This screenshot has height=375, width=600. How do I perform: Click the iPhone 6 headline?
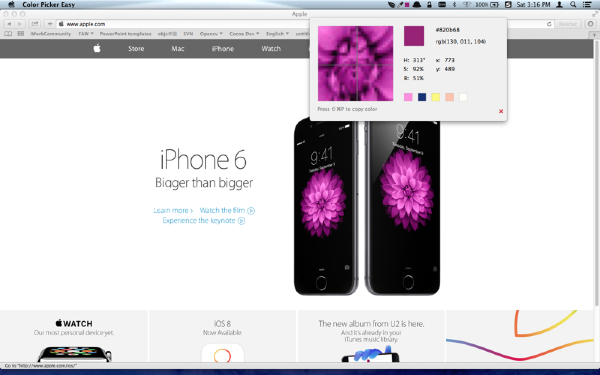[x=203, y=160]
